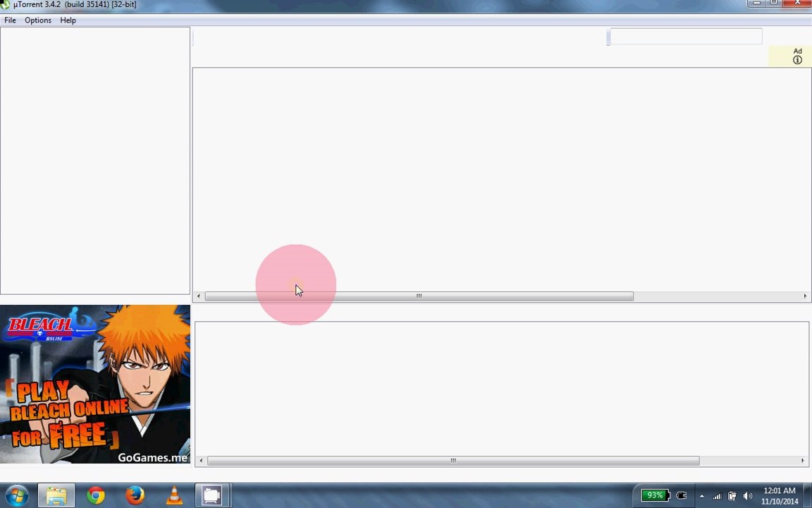Open the File menu

tap(10, 20)
